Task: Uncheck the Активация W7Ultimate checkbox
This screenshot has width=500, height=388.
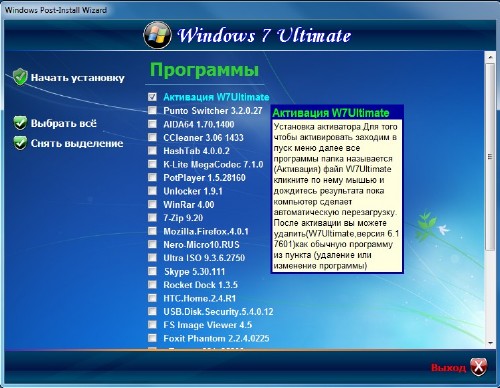Action: 152,97
